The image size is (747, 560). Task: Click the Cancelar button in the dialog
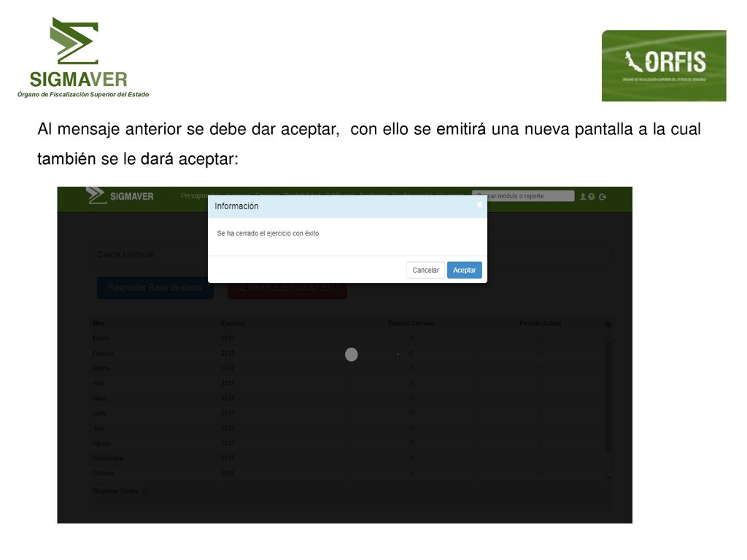click(x=425, y=270)
